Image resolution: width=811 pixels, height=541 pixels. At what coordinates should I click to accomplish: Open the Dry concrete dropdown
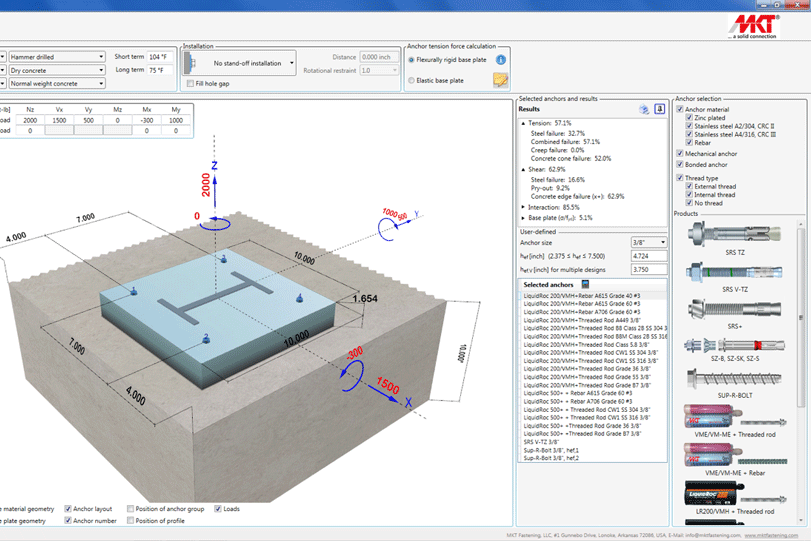tap(57, 70)
